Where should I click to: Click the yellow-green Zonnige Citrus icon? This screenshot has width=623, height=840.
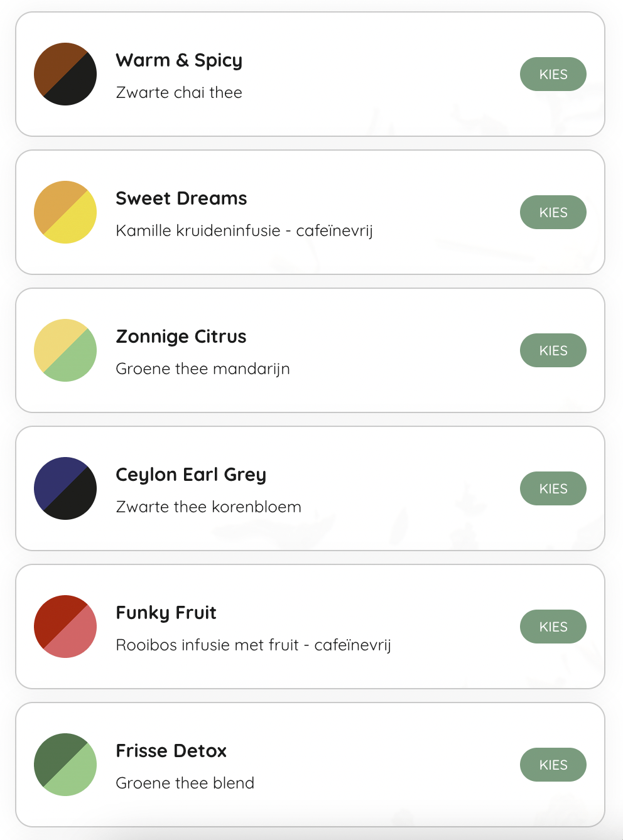pyautogui.click(x=65, y=350)
